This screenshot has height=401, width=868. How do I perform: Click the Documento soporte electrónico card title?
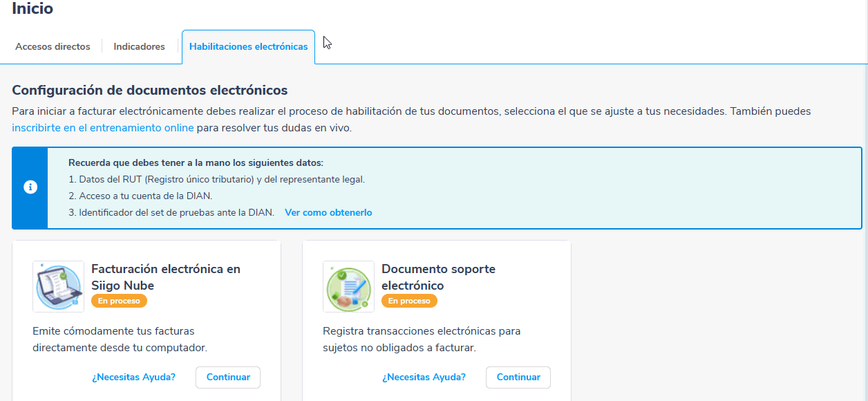tap(438, 277)
